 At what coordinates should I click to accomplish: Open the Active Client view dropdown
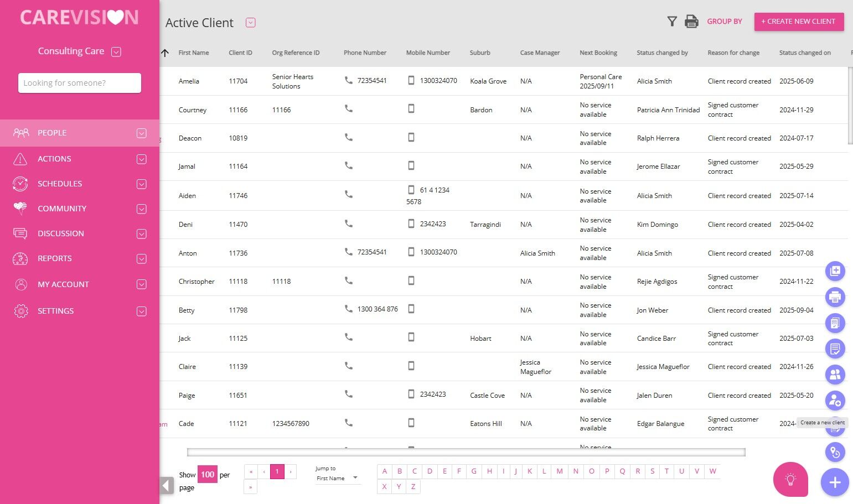(x=251, y=23)
